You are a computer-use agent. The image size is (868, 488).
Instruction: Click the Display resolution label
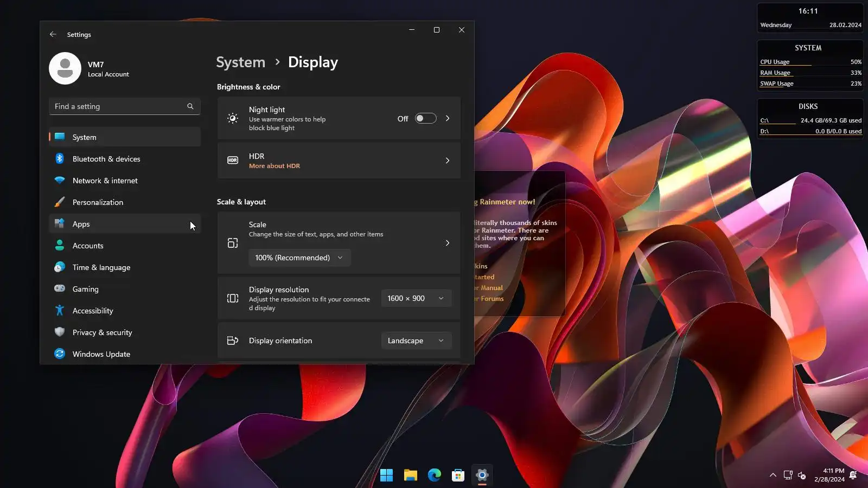tap(279, 290)
